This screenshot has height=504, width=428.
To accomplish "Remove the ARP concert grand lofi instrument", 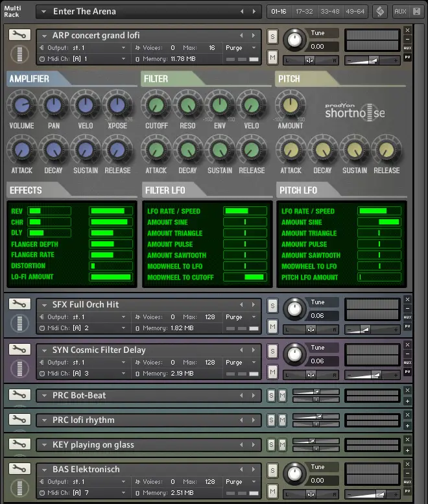I will (x=407, y=30).
